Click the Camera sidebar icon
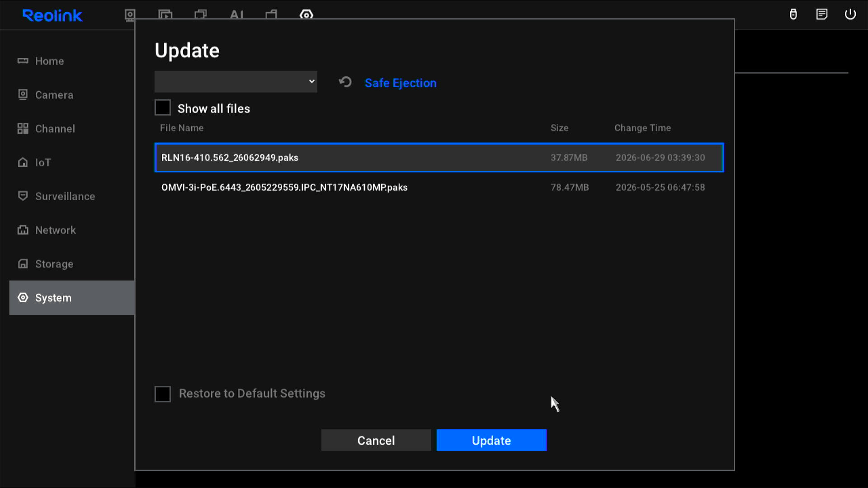The width and height of the screenshot is (868, 488). tap(23, 94)
